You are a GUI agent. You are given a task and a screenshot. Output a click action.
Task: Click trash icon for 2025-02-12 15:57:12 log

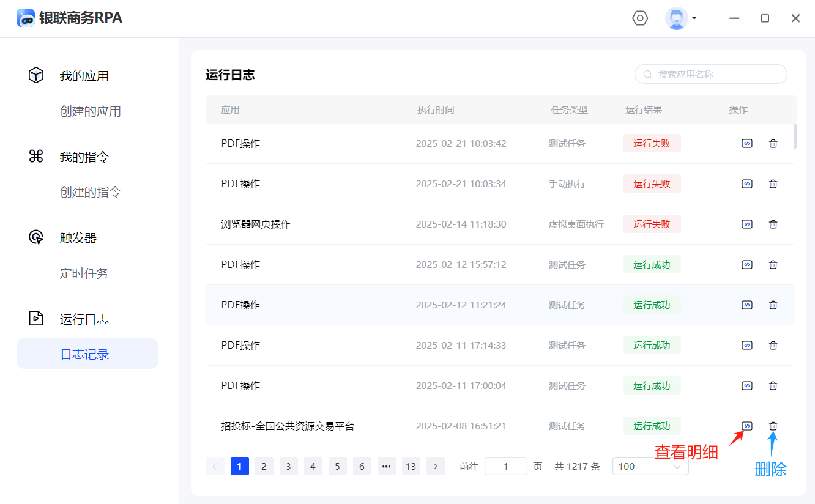coord(773,265)
